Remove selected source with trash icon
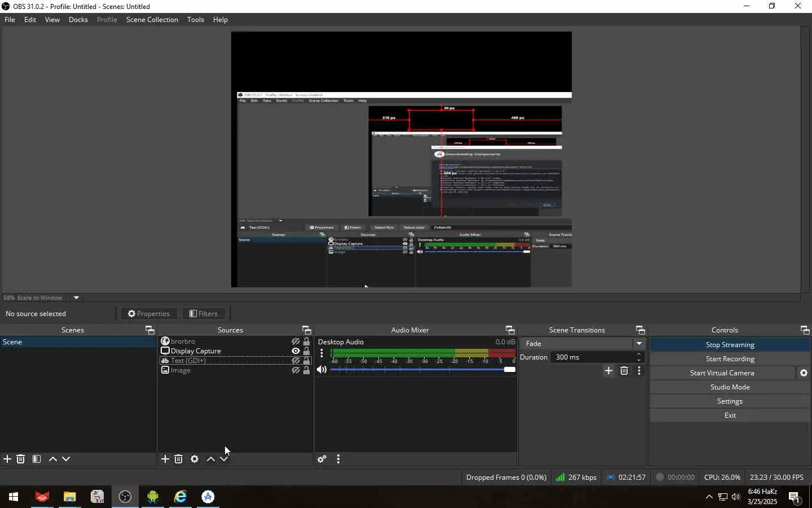The height and width of the screenshot is (508, 812). click(x=179, y=459)
